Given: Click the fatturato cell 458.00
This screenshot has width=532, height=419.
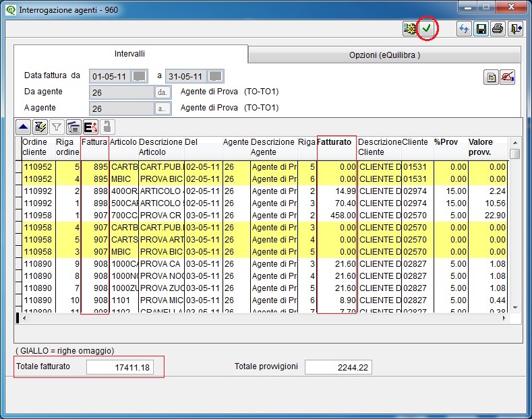Looking at the screenshot, I should (x=337, y=216).
